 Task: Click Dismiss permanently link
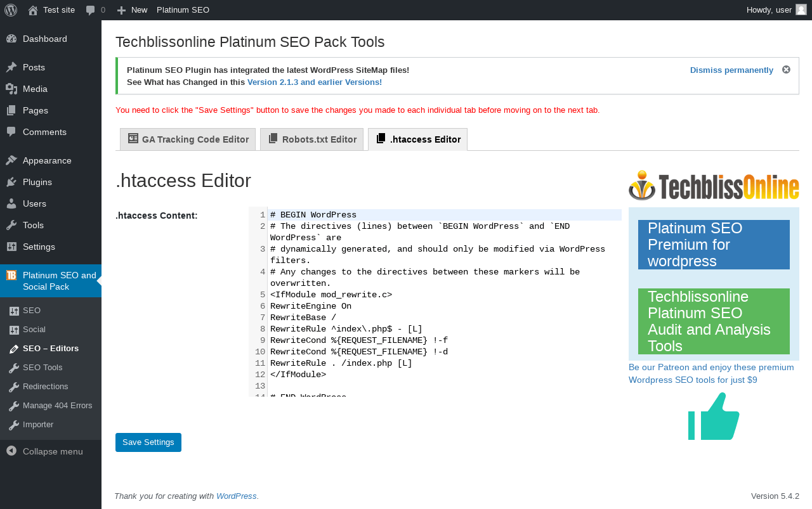click(x=731, y=70)
